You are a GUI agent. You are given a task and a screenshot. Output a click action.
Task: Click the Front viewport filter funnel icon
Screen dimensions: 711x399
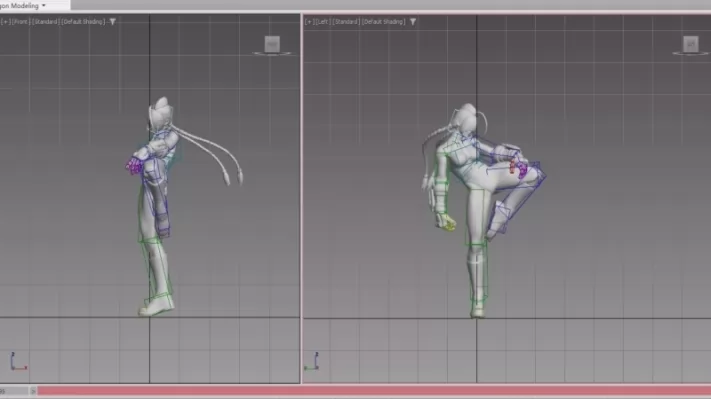pos(112,21)
